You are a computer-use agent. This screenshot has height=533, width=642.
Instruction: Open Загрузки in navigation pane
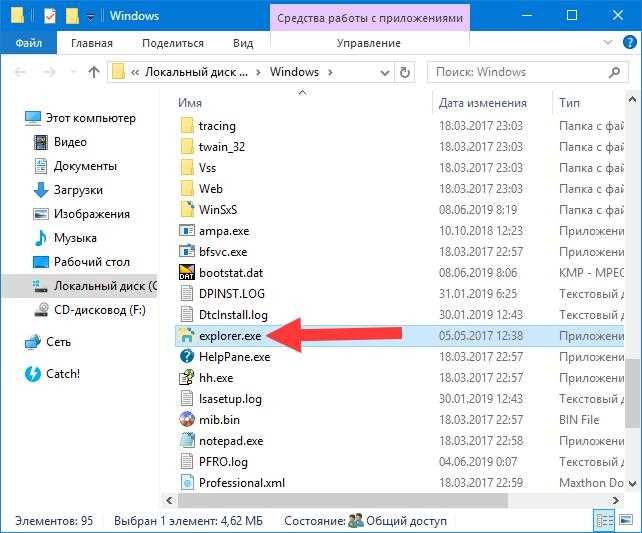click(x=68, y=190)
